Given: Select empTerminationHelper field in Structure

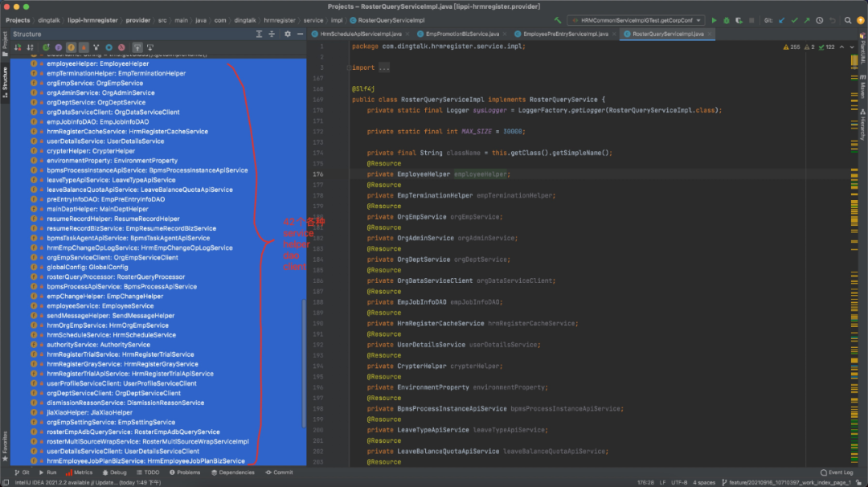Looking at the screenshot, I should click(116, 74).
